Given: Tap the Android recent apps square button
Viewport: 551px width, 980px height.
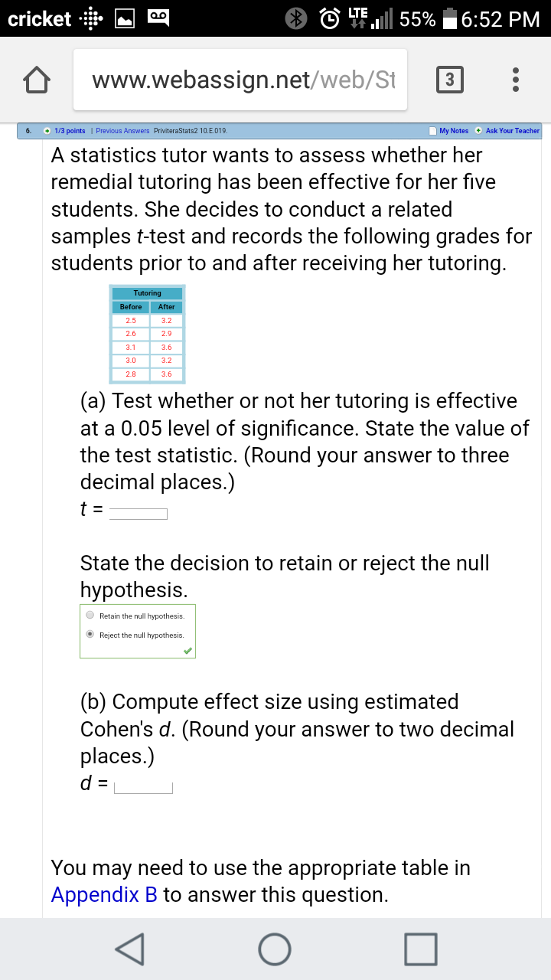Looking at the screenshot, I should click(x=420, y=949).
